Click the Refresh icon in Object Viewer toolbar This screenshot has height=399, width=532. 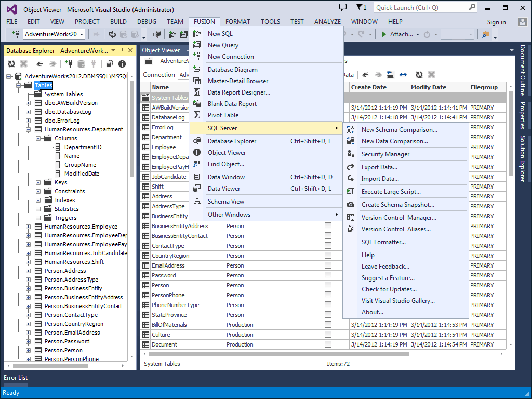419,75
